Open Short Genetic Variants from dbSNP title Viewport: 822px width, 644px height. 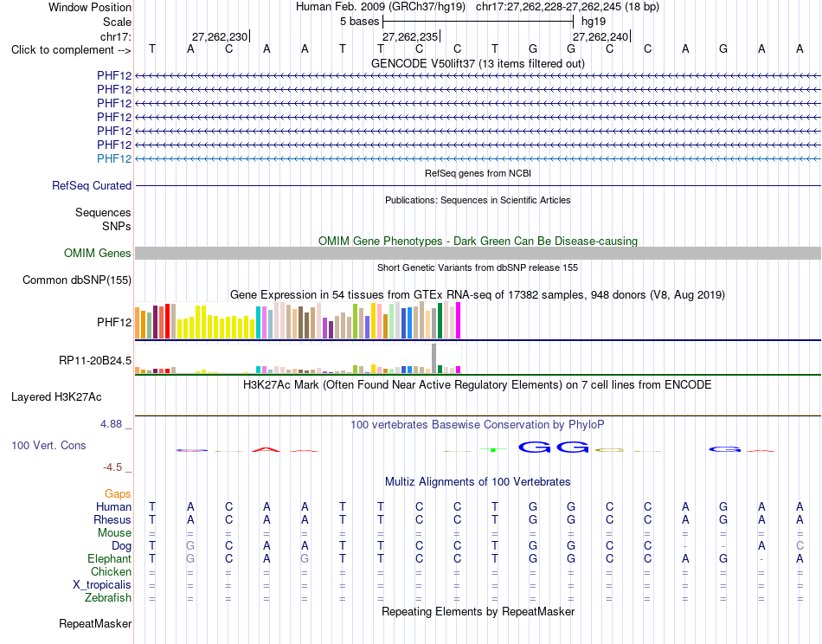coord(478,267)
